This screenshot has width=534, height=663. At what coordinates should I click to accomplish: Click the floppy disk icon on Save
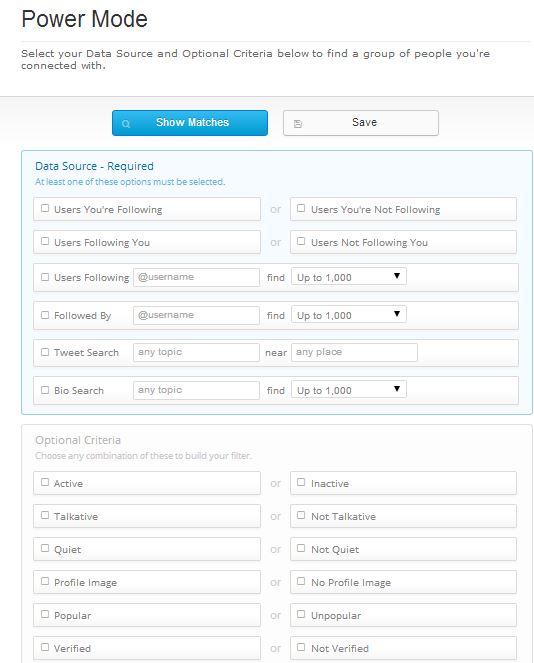coord(298,123)
